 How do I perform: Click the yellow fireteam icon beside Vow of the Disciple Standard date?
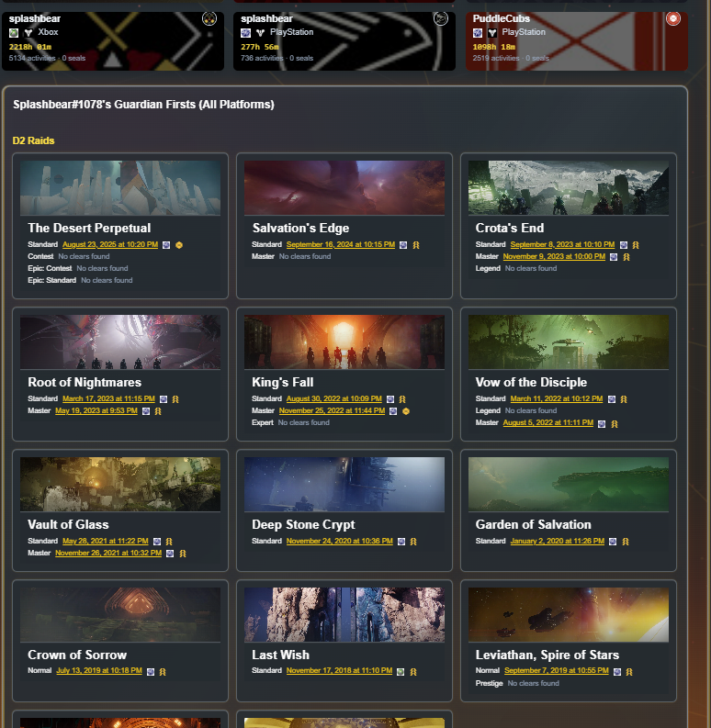(x=624, y=399)
